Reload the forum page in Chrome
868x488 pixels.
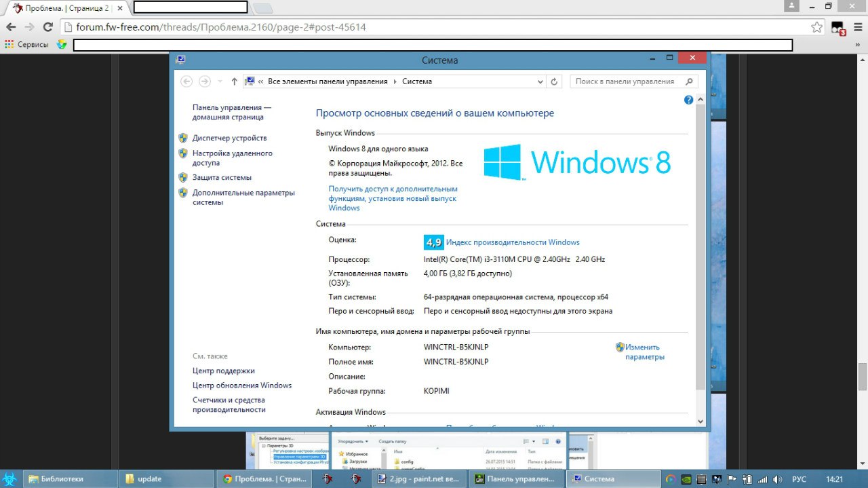47,27
